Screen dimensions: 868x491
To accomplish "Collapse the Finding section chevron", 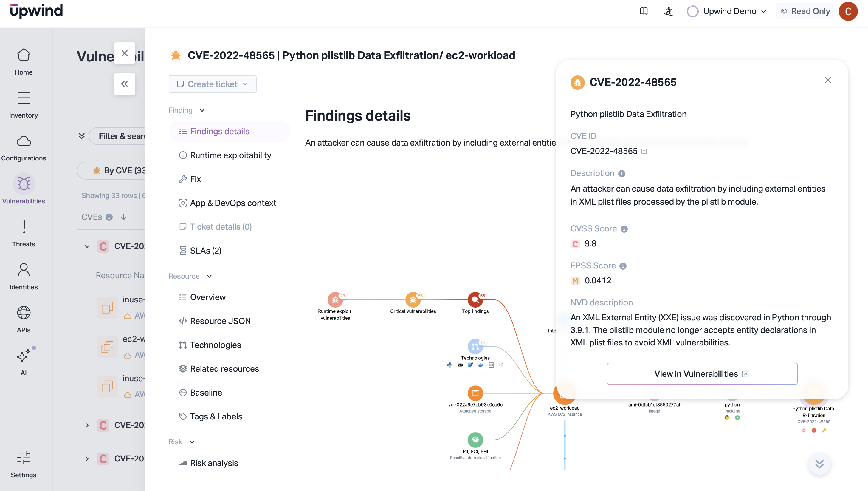I will [202, 110].
